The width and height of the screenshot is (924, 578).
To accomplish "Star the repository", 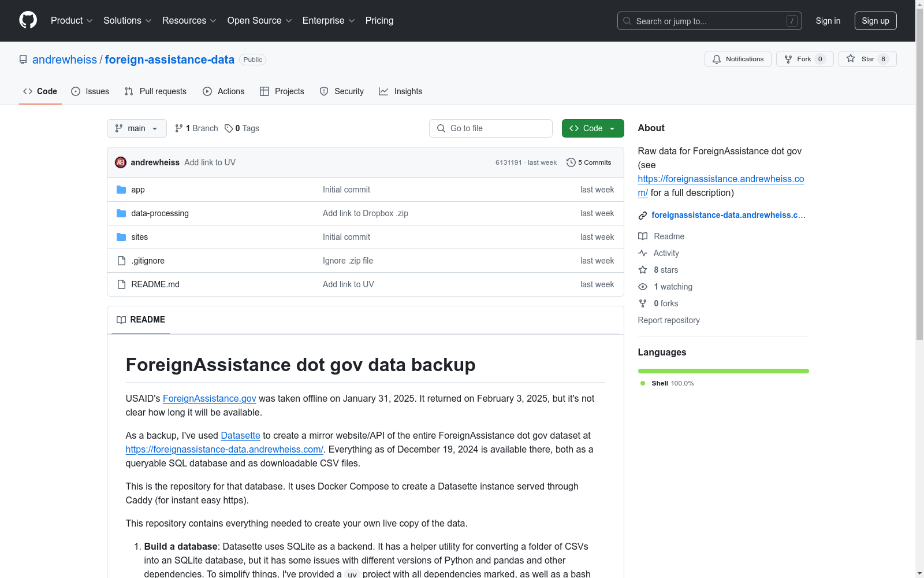I will [867, 59].
